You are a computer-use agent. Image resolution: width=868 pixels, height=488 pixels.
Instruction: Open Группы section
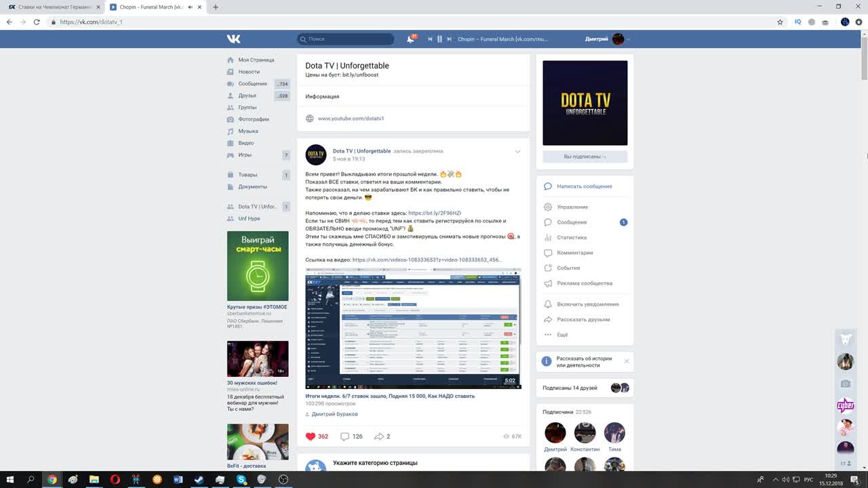[248, 107]
